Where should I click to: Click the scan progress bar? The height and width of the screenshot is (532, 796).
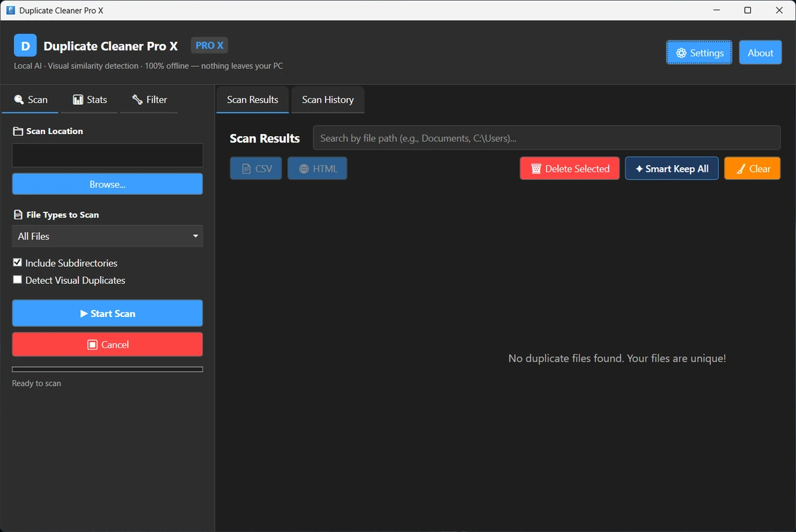pos(107,369)
